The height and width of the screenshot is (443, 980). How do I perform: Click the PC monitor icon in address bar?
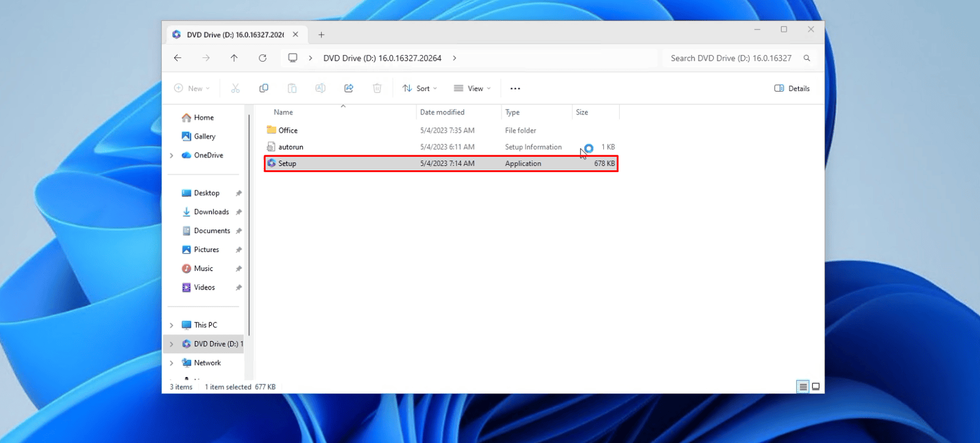click(x=293, y=58)
